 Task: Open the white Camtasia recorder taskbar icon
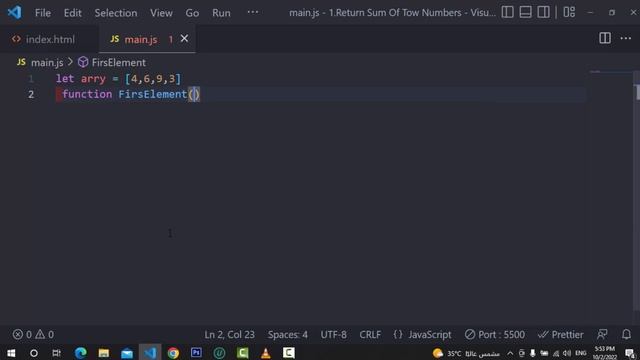point(289,353)
